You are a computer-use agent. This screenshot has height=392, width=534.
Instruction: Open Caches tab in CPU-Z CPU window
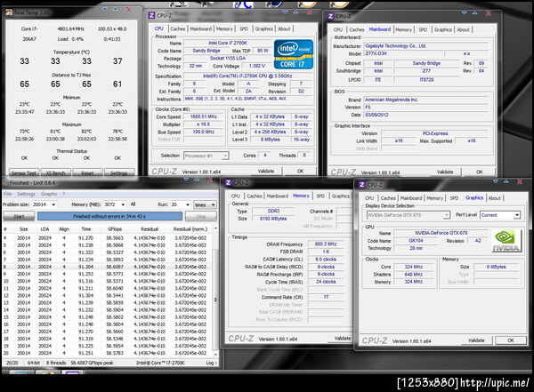click(177, 29)
